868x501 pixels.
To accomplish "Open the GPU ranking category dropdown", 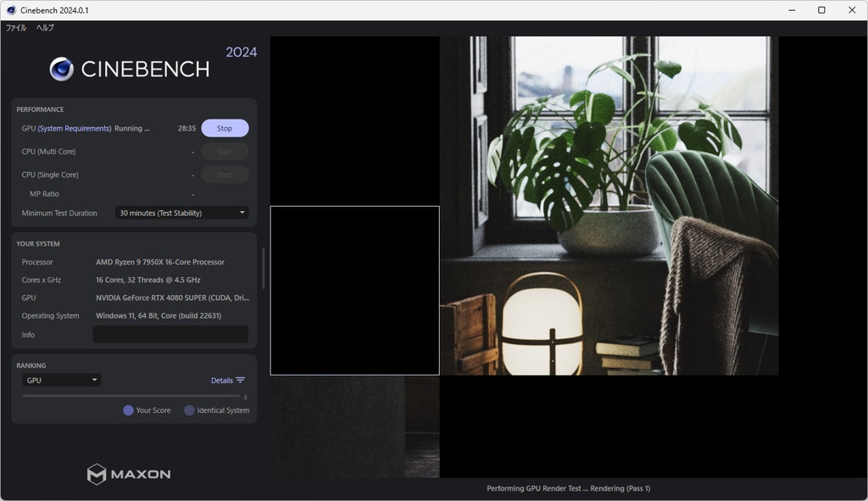I will (61, 381).
